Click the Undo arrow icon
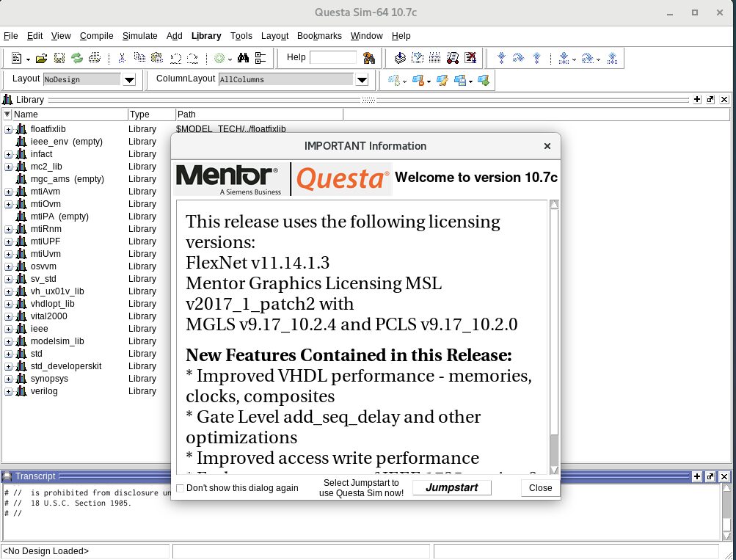This screenshot has width=736, height=560. pyautogui.click(x=175, y=58)
